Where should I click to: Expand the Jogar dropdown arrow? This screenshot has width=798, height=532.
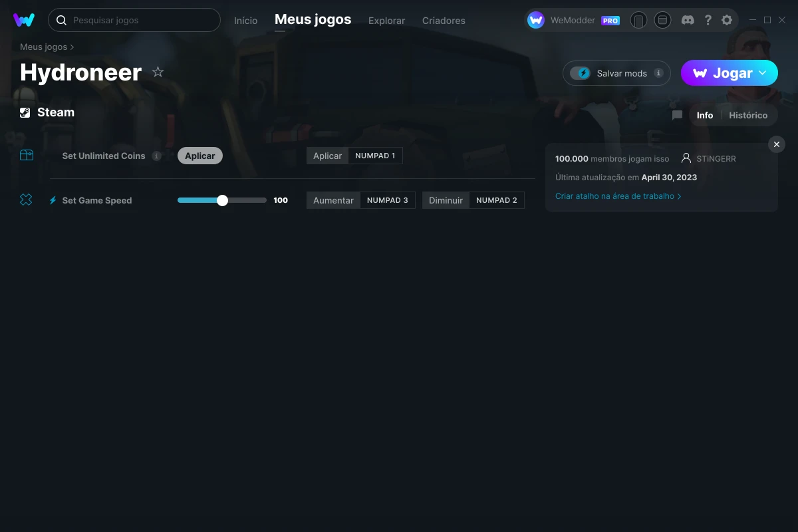point(763,73)
